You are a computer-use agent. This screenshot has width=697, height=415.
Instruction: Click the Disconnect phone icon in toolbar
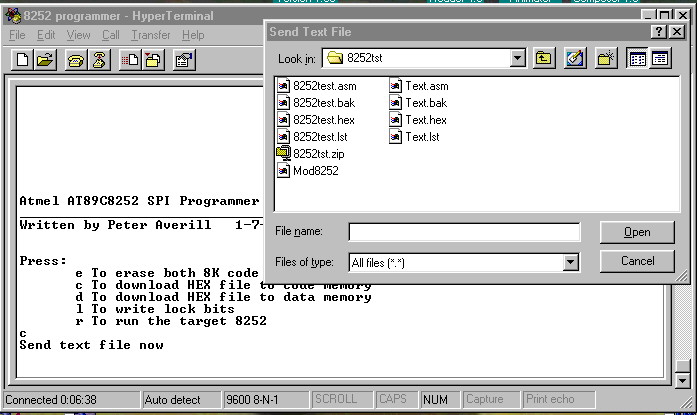(x=99, y=60)
